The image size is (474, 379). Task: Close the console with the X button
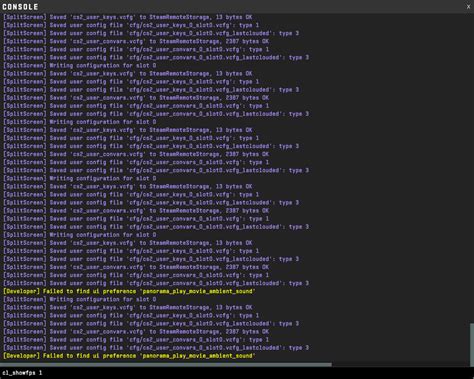coord(468,7)
